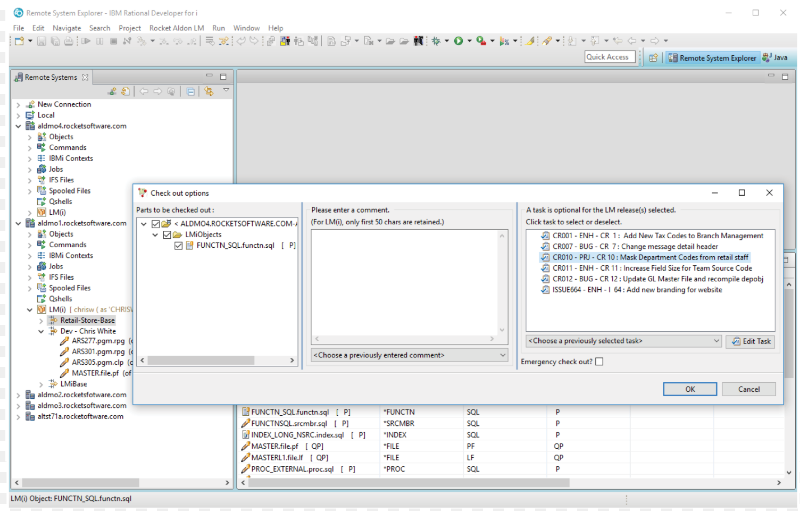
Task: Open the Rocket Aldon LM menu
Action: pos(176,28)
